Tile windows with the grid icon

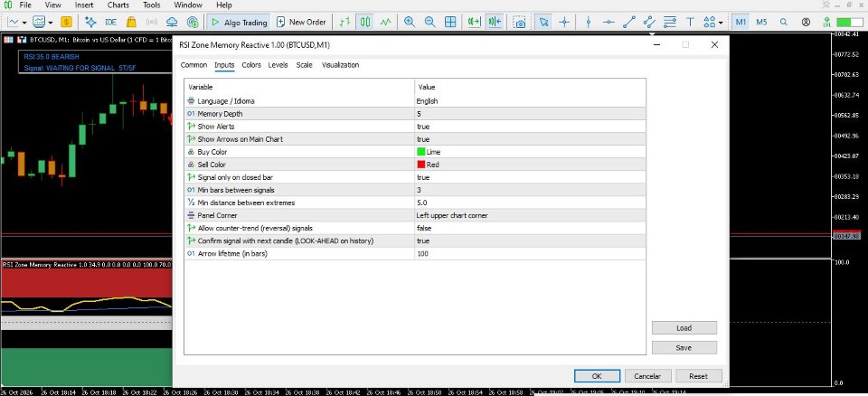tap(450, 23)
